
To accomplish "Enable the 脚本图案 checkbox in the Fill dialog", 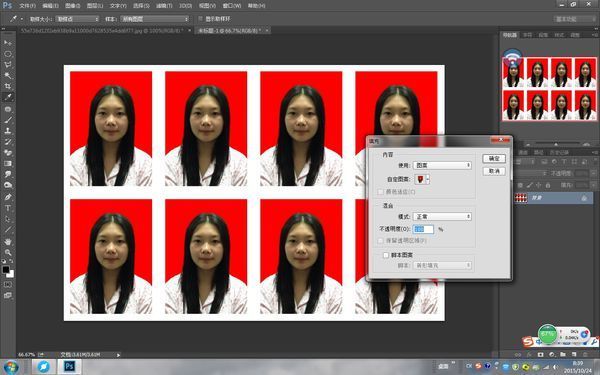I will click(x=386, y=255).
